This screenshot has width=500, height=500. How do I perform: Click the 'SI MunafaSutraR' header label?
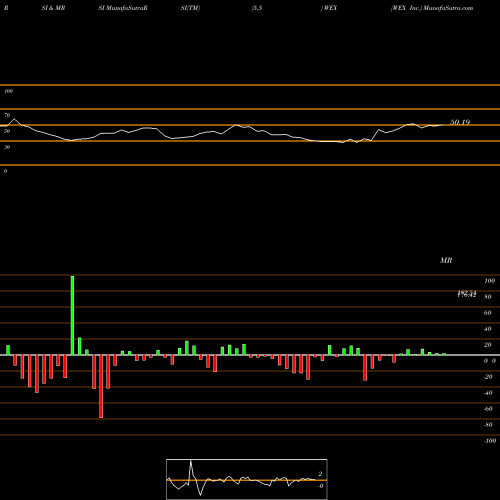click(123, 8)
